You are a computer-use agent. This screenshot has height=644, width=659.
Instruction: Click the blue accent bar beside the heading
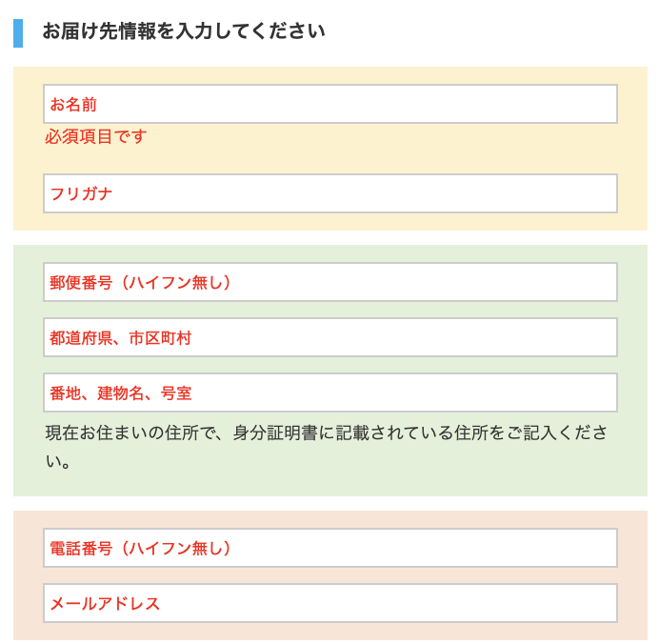[x=18, y=33]
